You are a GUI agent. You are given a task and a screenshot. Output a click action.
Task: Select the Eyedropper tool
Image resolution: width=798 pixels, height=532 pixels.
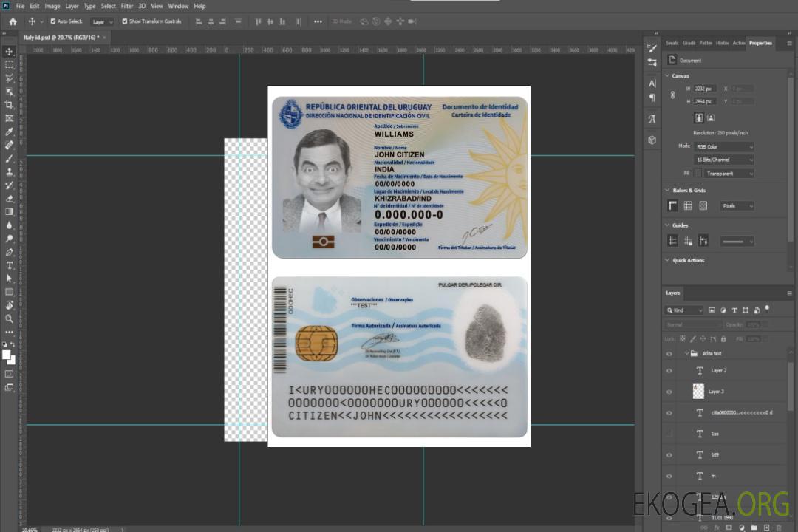tap(9, 132)
